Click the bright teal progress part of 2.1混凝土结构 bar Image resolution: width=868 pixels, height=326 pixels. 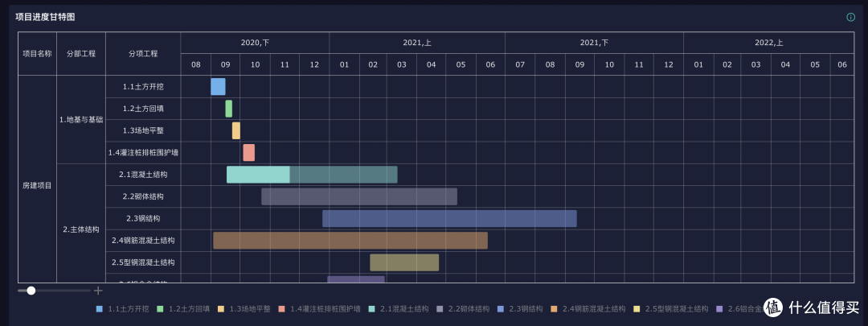click(259, 175)
